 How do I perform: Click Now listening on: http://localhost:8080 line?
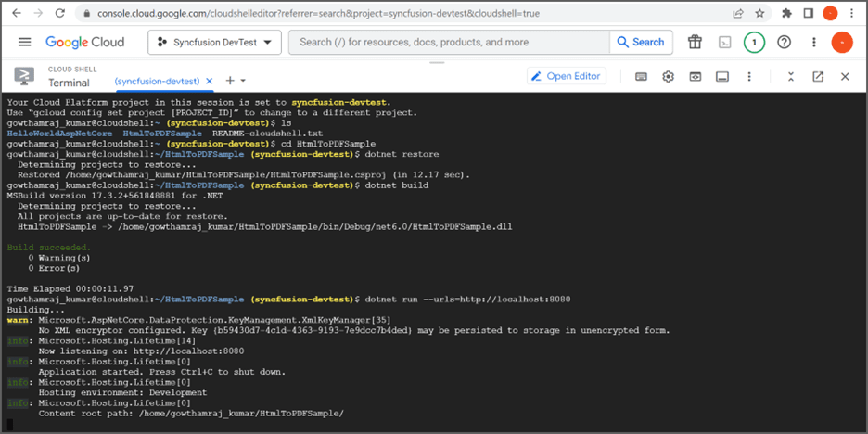141,351
